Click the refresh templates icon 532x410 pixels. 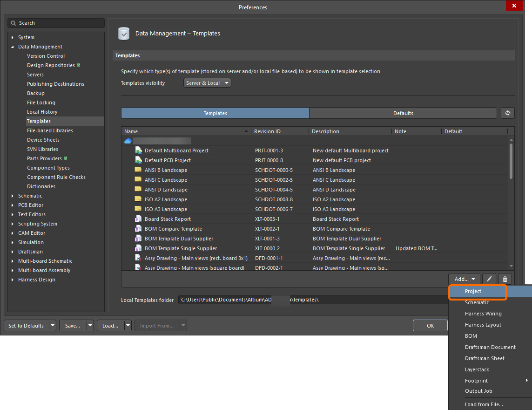(508, 113)
